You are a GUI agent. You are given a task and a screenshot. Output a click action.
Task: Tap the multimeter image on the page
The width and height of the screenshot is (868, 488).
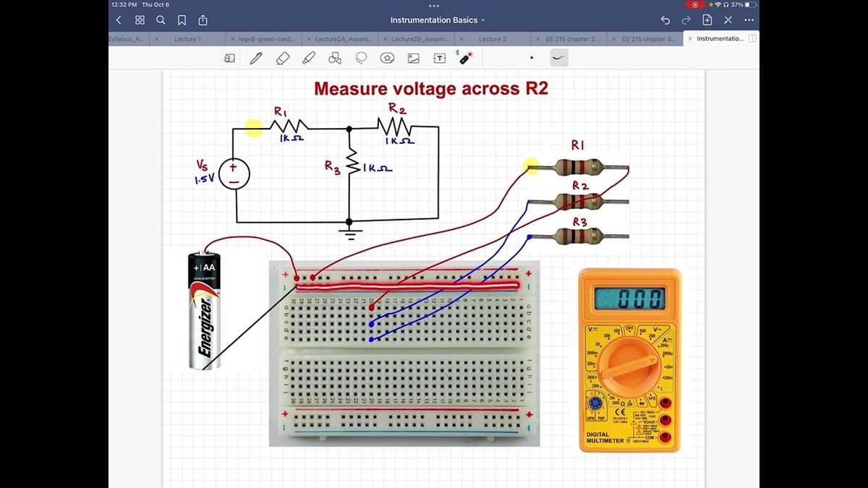pyautogui.click(x=630, y=360)
